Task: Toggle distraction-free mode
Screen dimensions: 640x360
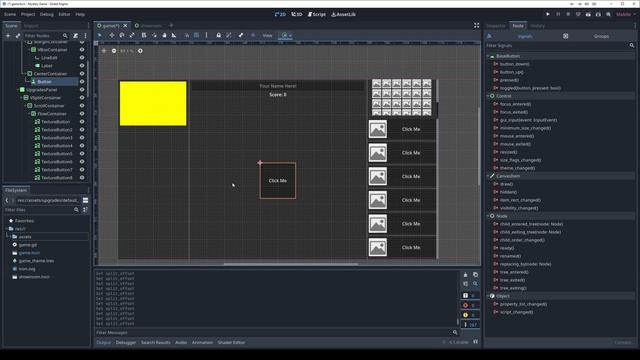Action: (476, 25)
